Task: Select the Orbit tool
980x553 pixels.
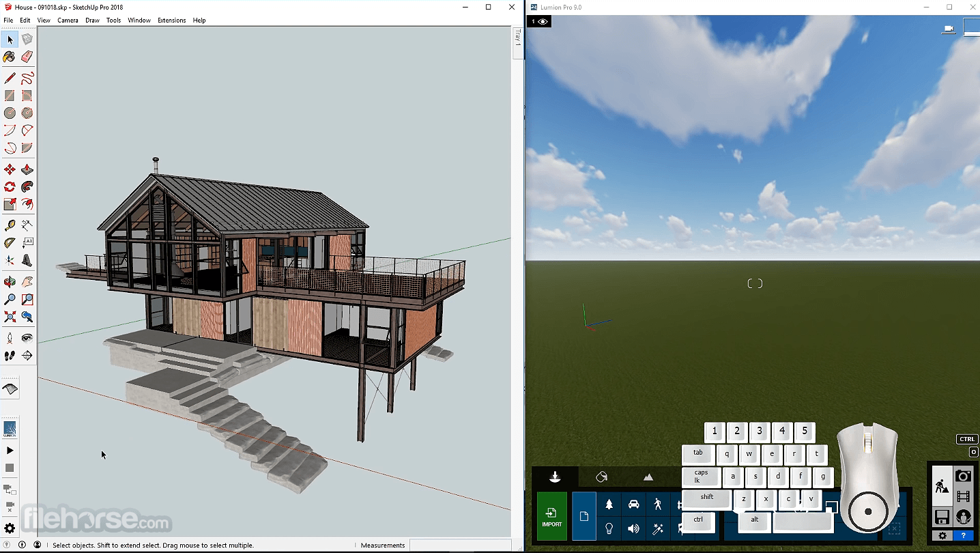Action: pos(10,281)
